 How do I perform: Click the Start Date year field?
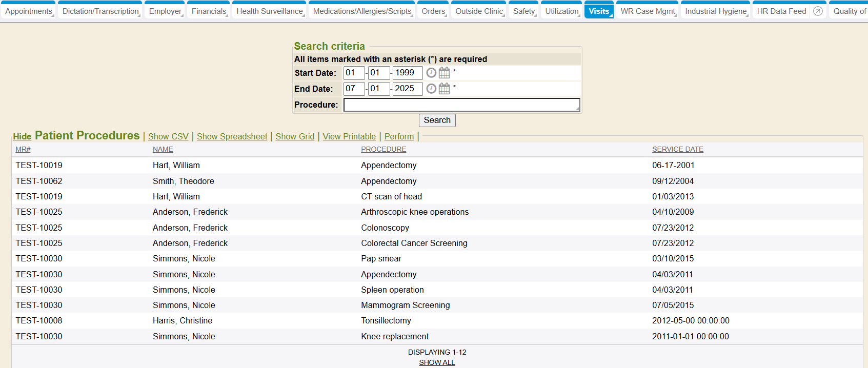407,73
